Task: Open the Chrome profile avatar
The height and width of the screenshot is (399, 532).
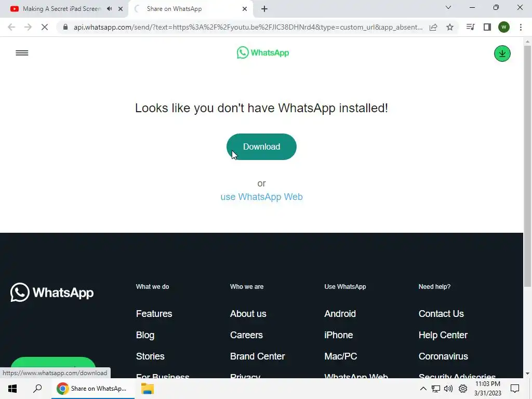Action: tap(504, 27)
